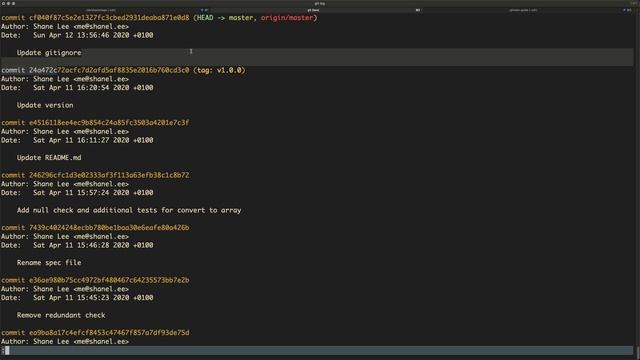Click the "tag: v1.0.0" label
Viewport: 640px width, 360px height.
point(220,70)
